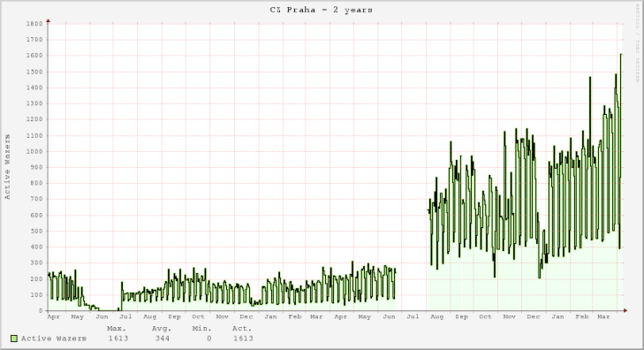
Task: Click the red arrow atop the y-axis
Action: 48,20
